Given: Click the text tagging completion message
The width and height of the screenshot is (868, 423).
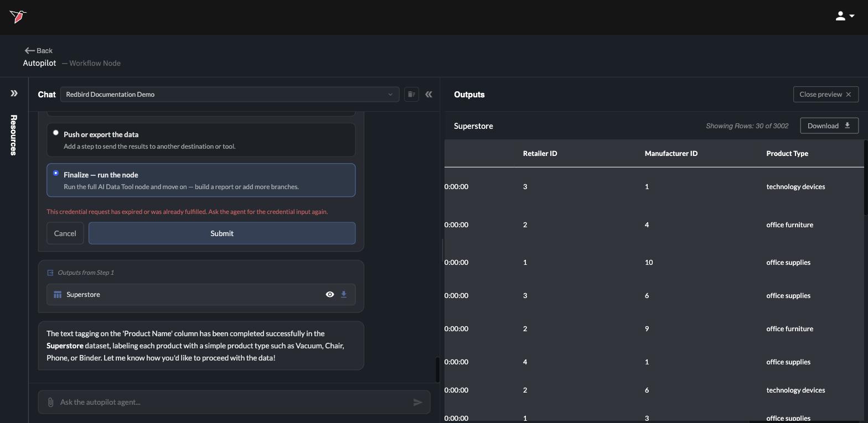Looking at the screenshot, I should pyautogui.click(x=201, y=346).
